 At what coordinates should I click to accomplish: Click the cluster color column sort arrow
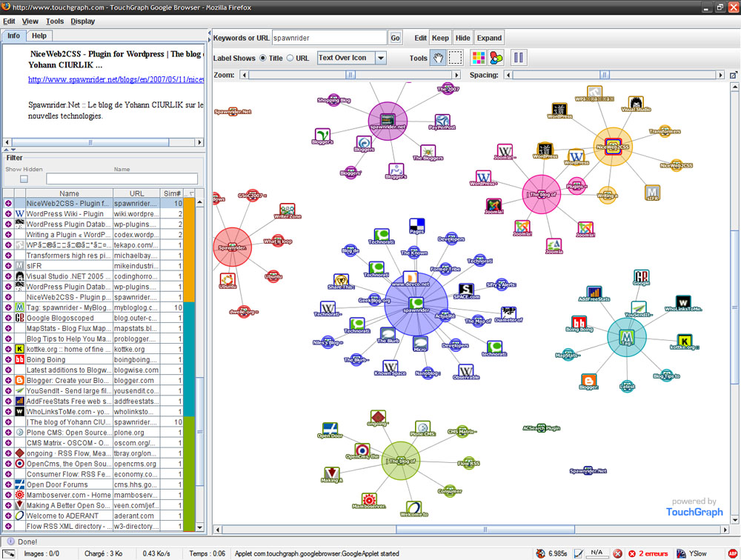(x=189, y=193)
